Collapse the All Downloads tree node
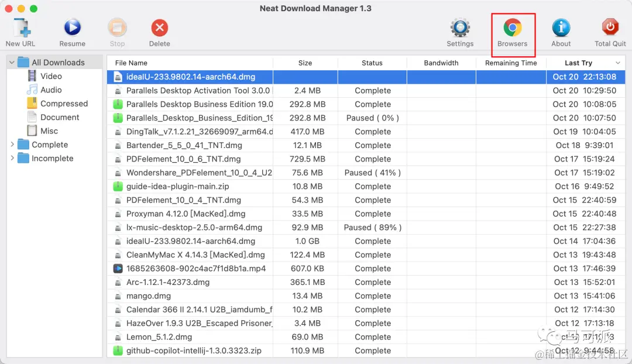 click(12, 63)
